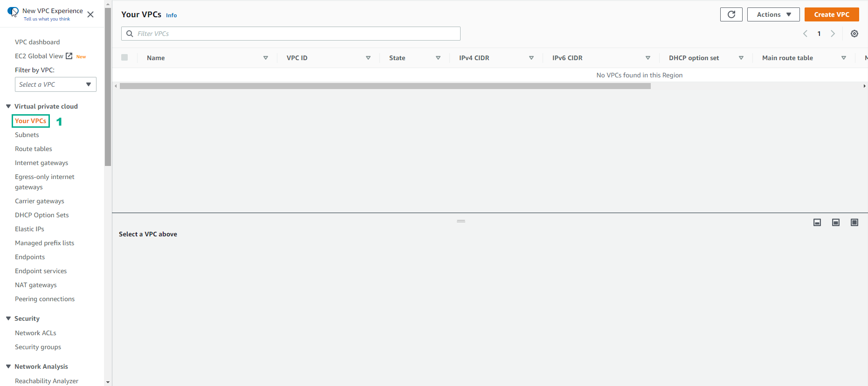Click the table scroll right arrow
This screenshot has width=868, height=386.
(x=865, y=86)
